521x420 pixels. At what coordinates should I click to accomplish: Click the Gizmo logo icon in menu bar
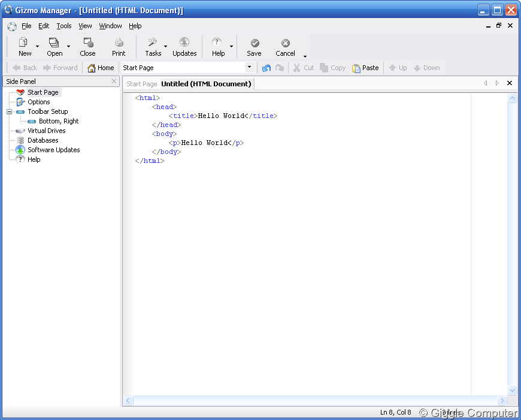point(12,26)
